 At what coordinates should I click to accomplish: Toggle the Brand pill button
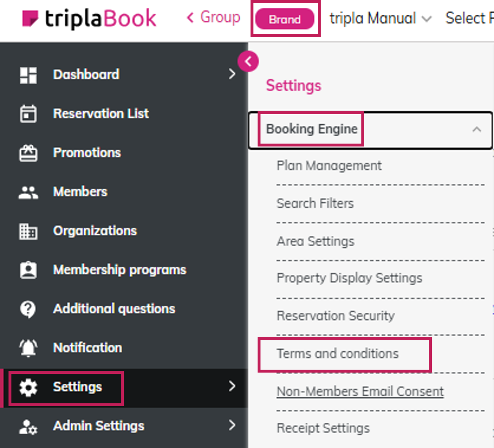click(285, 19)
